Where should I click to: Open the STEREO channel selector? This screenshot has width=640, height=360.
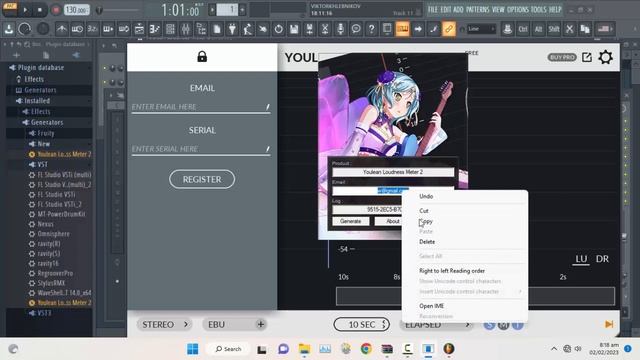tap(164, 324)
